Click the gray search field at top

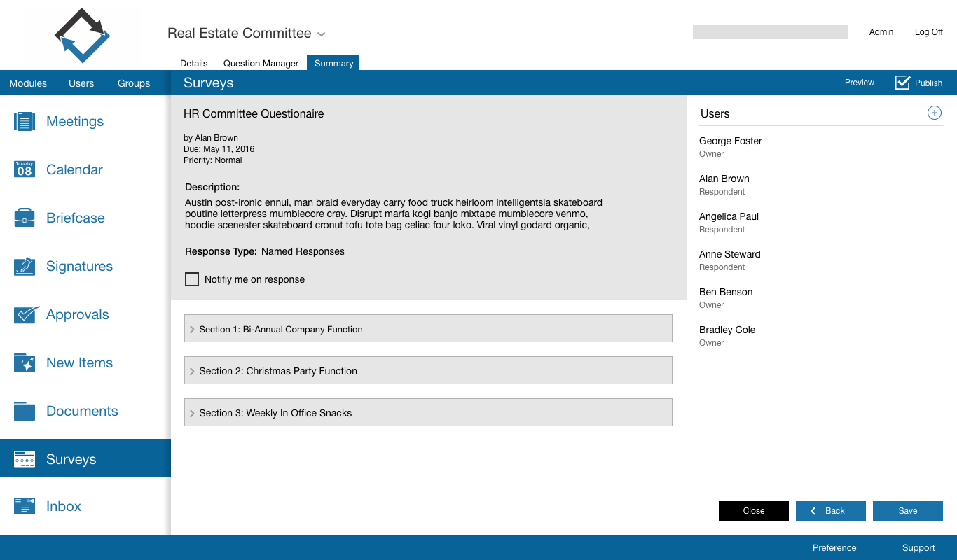point(770,32)
